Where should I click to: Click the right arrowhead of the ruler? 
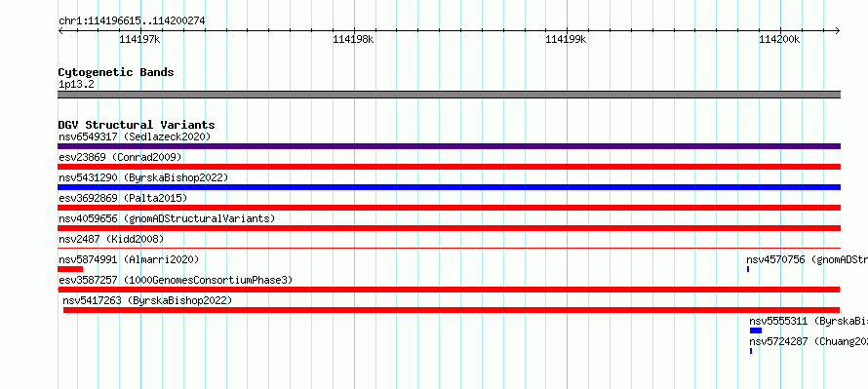click(x=838, y=30)
